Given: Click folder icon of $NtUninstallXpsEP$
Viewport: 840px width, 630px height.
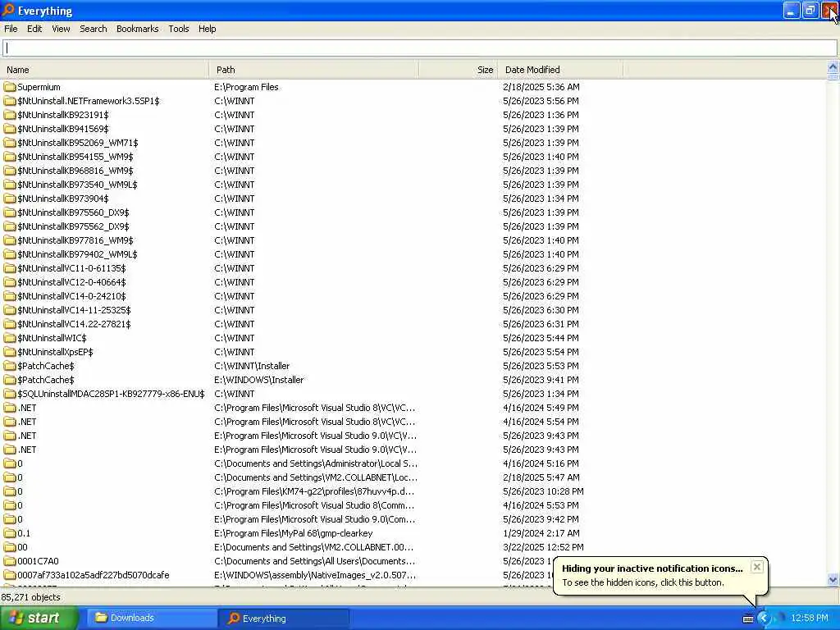Looking at the screenshot, I should tap(10, 351).
